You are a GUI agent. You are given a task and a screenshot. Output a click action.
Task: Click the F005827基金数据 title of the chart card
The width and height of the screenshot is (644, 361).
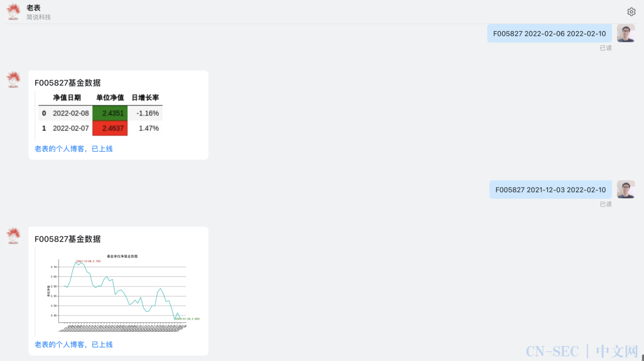68,239
